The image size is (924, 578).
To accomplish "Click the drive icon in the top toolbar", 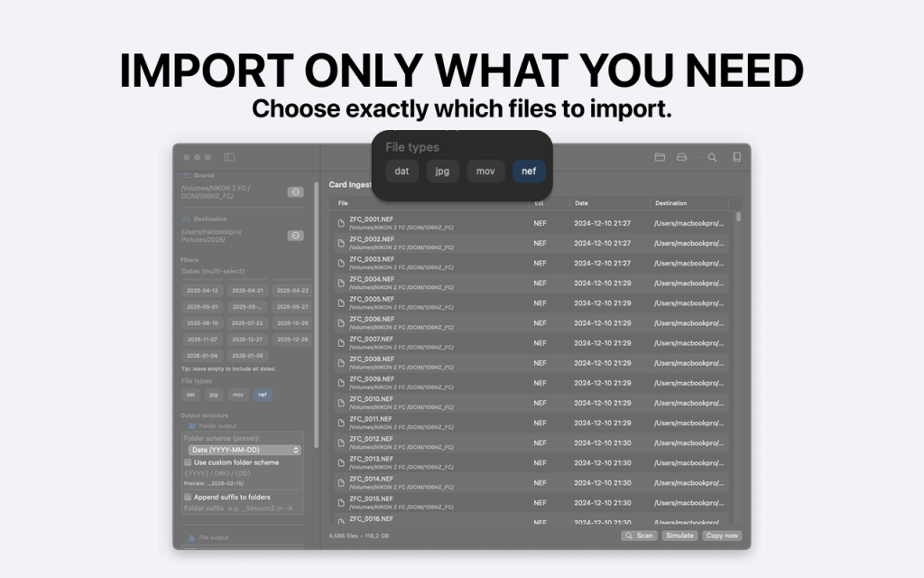I will 682,157.
